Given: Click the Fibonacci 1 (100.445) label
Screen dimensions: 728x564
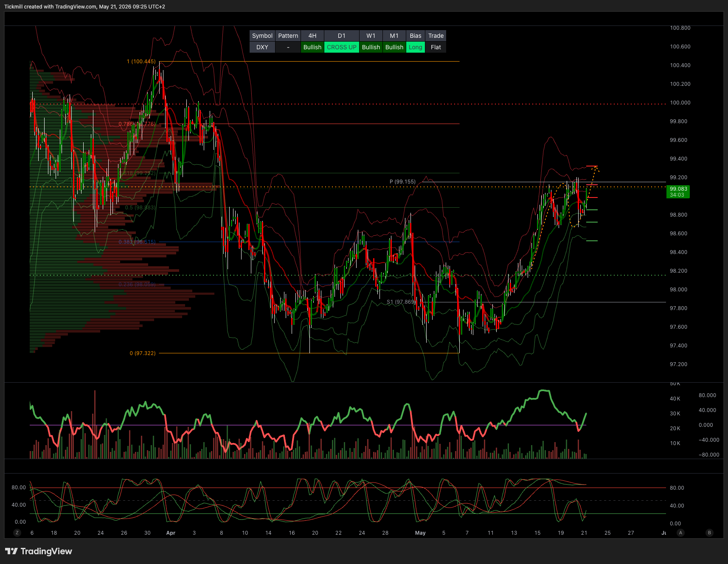Looking at the screenshot, I should pos(141,62).
